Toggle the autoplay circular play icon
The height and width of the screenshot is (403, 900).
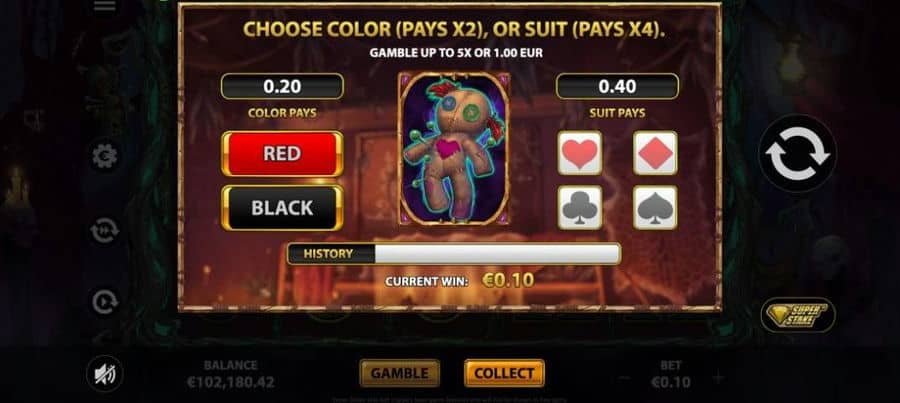[x=105, y=302]
